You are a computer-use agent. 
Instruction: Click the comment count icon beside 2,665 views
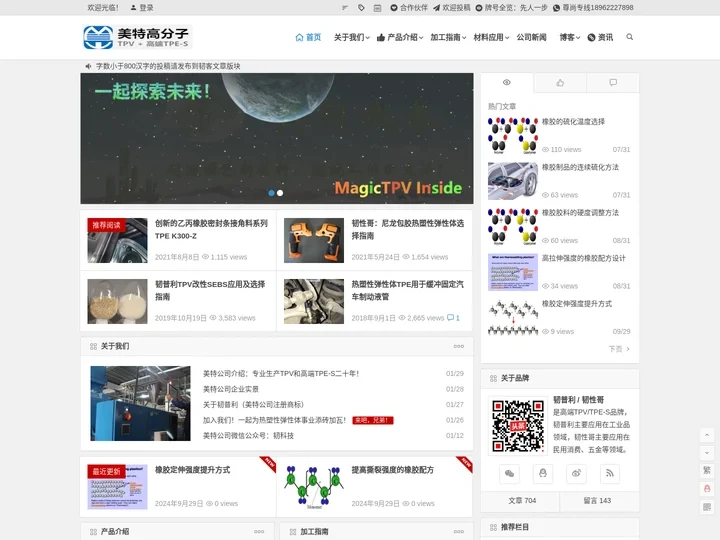453,317
